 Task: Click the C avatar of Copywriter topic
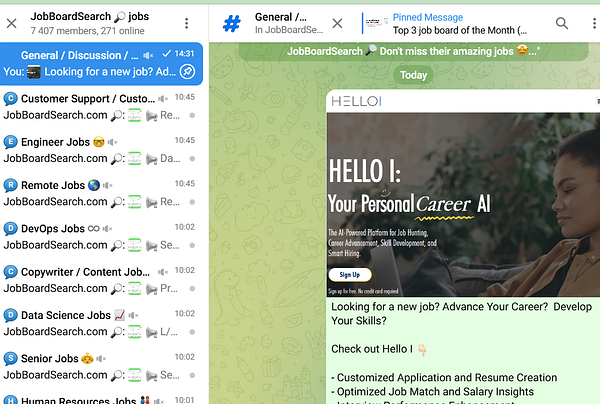click(10, 272)
